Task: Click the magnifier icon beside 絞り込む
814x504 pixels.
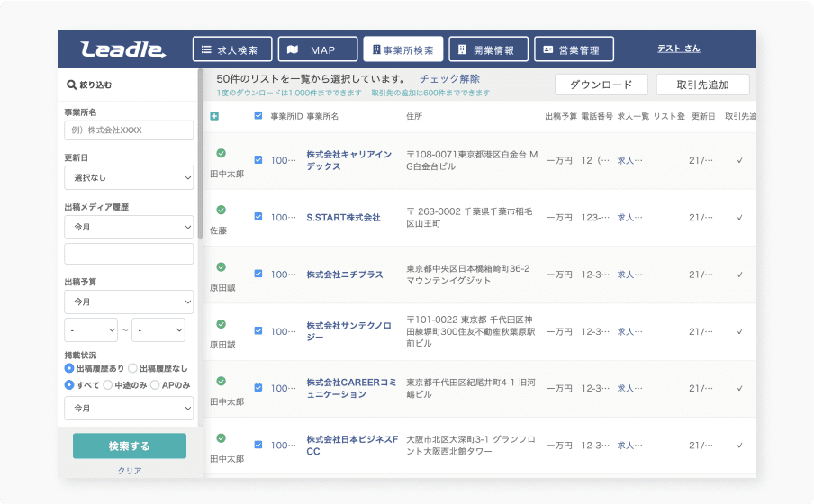Action: (72, 85)
